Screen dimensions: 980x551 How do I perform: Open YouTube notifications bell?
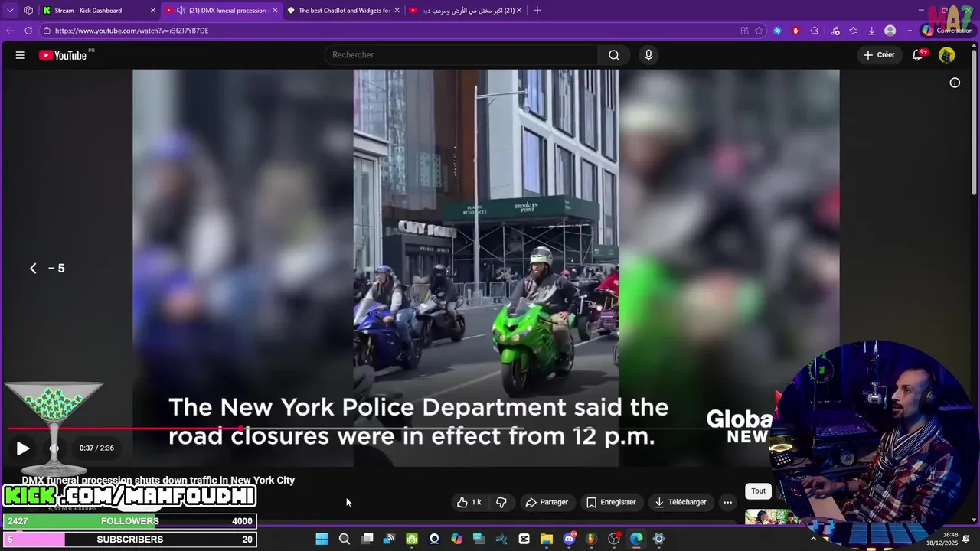pyautogui.click(x=917, y=55)
